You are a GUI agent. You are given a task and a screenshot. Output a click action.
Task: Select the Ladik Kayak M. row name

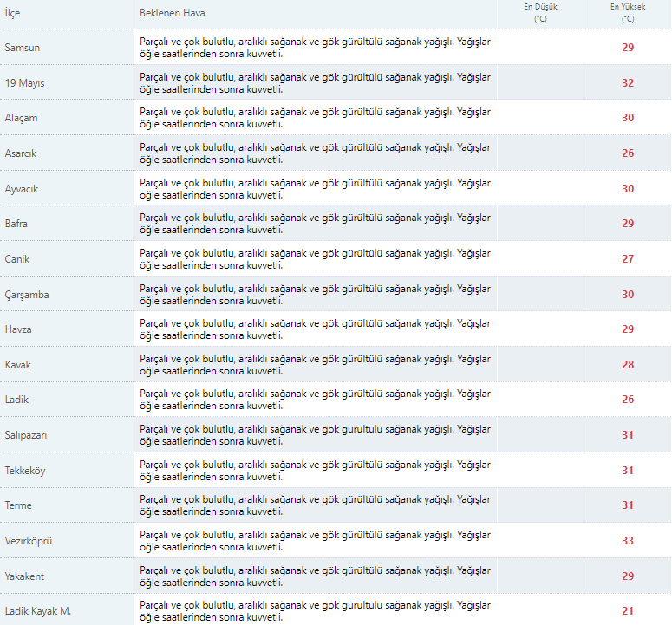coord(37,611)
